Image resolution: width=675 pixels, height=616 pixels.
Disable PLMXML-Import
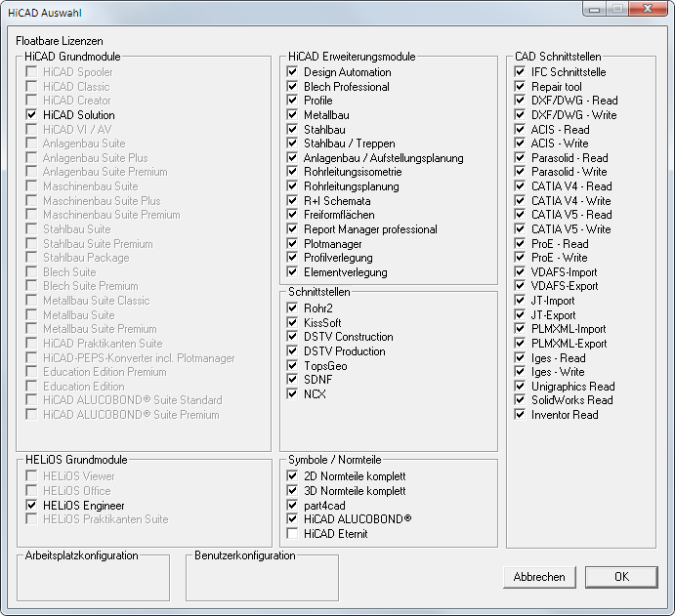(x=520, y=329)
